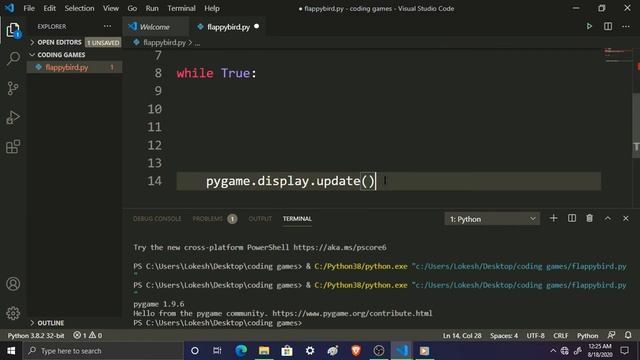
Task: Click the feedback icon in status bar
Action: coord(611,335)
